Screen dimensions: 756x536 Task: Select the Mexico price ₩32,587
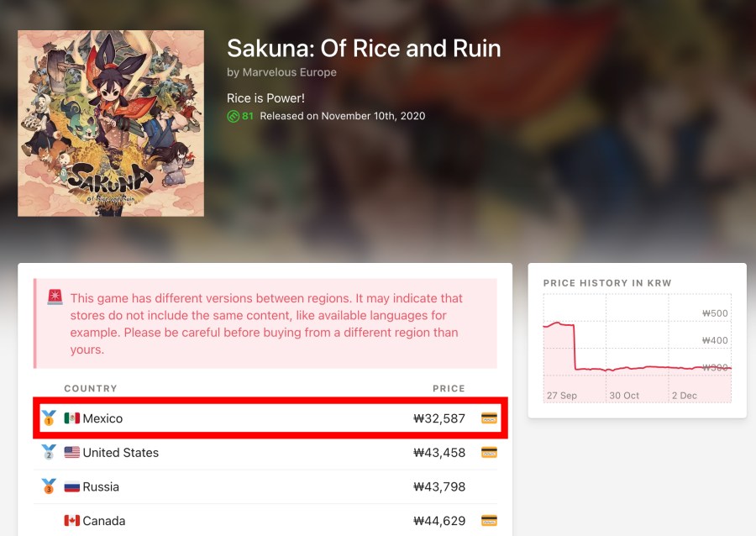pos(439,418)
